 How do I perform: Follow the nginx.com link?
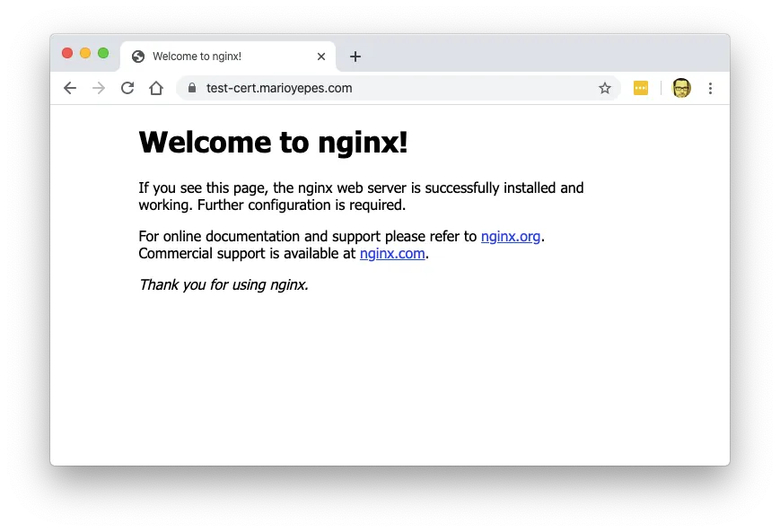coord(392,254)
